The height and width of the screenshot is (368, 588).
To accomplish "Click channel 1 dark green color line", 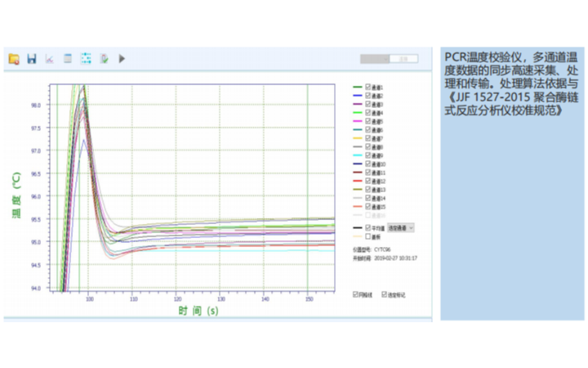I will (358, 88).
